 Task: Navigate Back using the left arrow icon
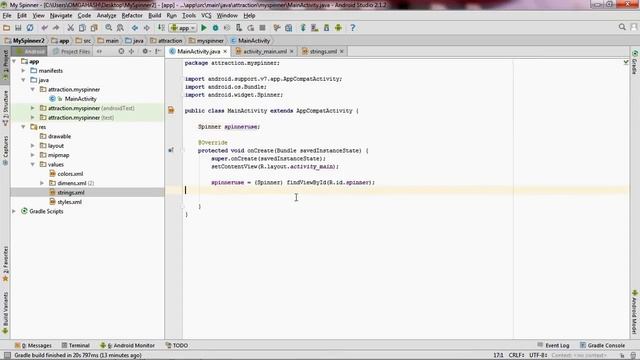pos(135,28)
